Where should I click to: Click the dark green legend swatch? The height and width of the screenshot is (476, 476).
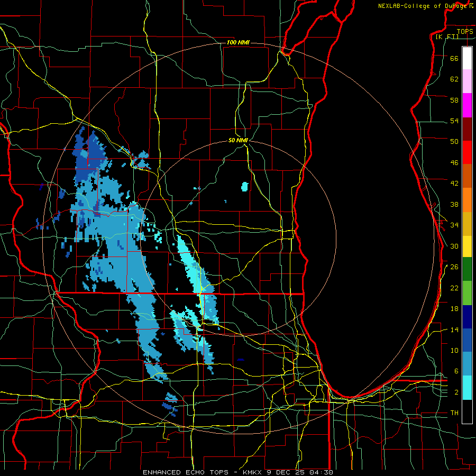click(467, 269)
